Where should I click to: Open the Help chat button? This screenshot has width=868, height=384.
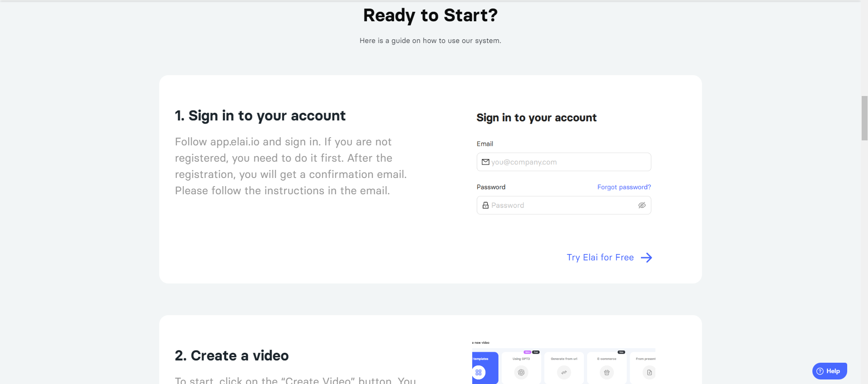pyautogui.click(x=830, y=371)
